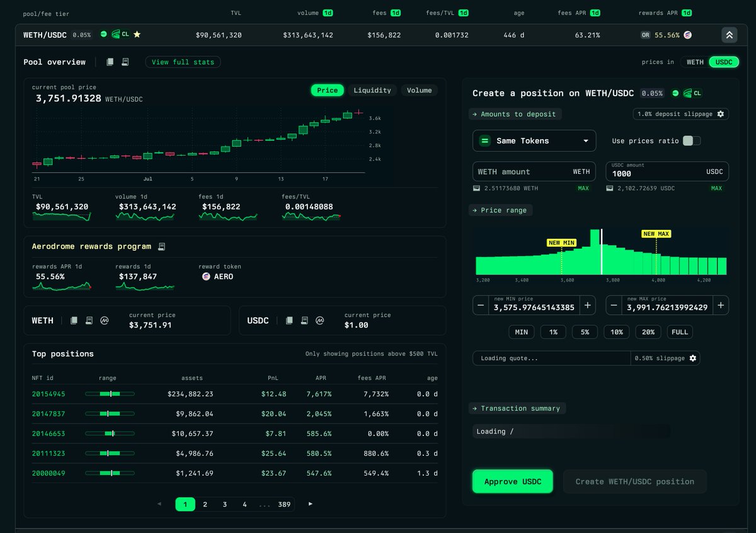
Task: Select the 5% range preset
Action: pos(585,332)
